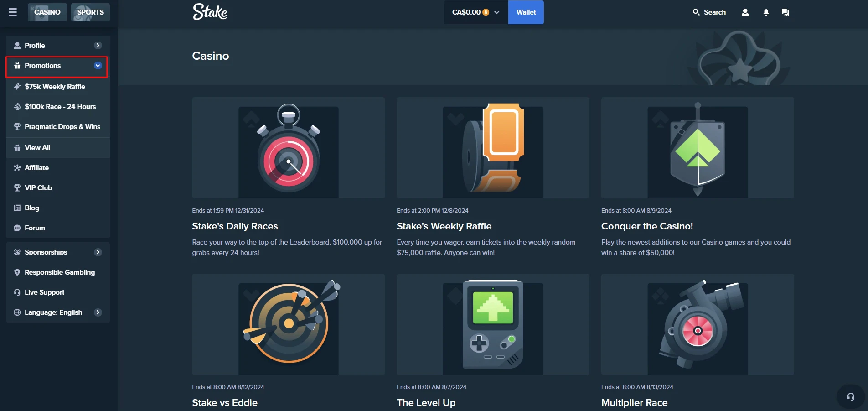Open the Multiplier Race turbo image

[697, 324]
